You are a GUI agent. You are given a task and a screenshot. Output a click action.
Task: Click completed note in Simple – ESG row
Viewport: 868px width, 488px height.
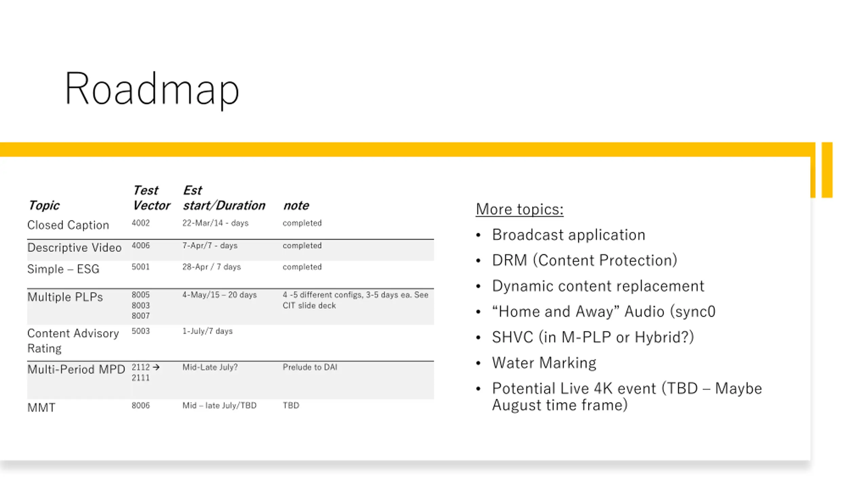(x=302, y=267)
